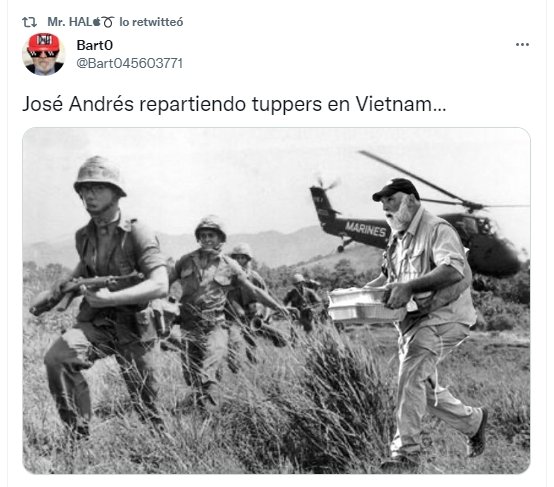Click the apple emoji beside Mr. HAL
Viewport: 554px width, 487px height.
[x=96, y=22]
